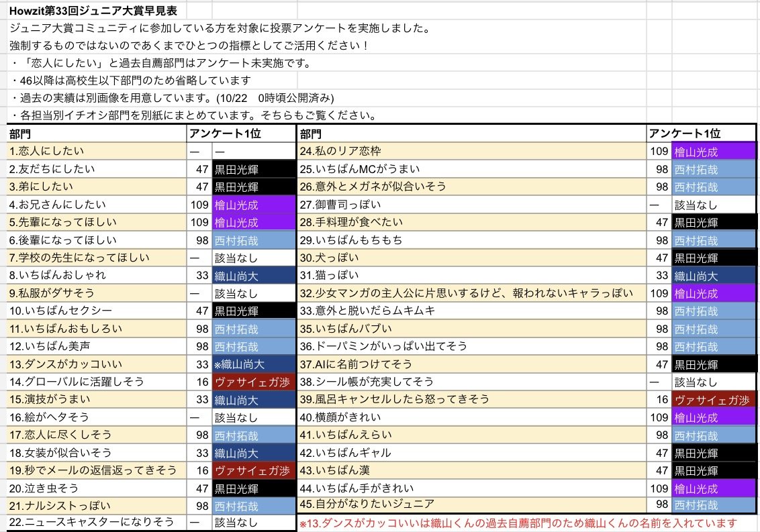Click 織山尚大 in row 31.猫っぽい
Image resolution: width=760 pixels, height=532 pixels.
(x=714, y=275)
